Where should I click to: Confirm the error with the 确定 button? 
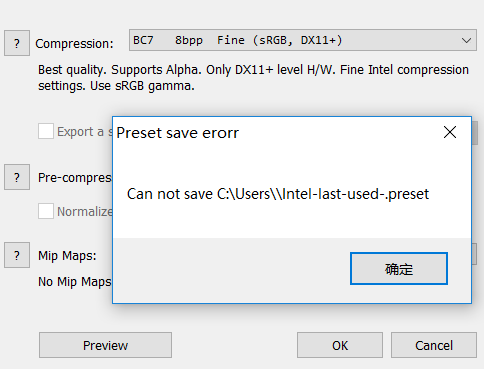[399, 269]
